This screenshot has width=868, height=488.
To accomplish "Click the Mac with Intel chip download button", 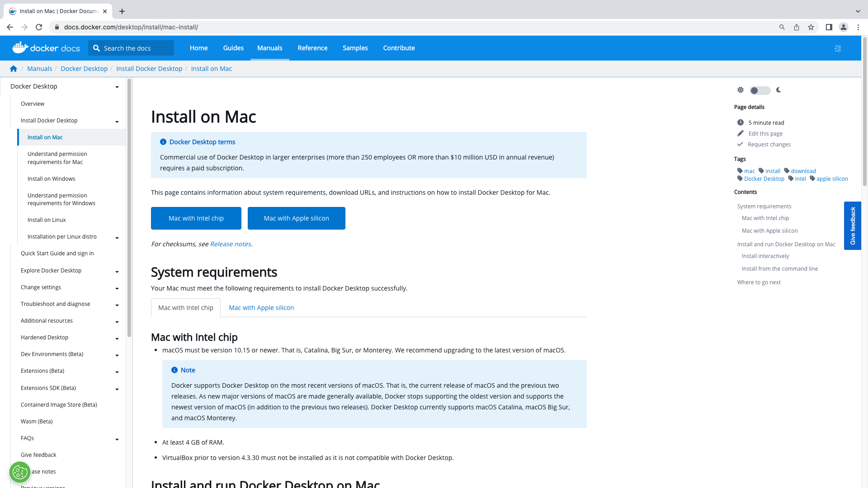I will pos(196,218).
